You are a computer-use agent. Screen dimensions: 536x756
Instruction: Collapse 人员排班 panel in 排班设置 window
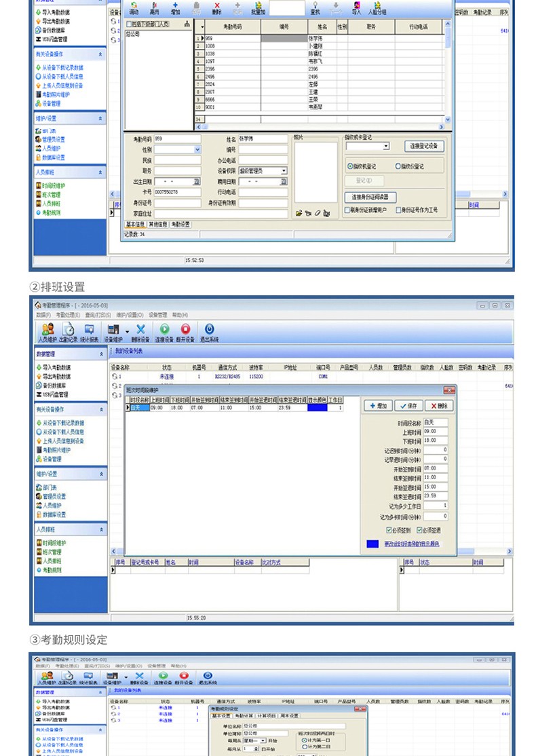click(101, 529)
